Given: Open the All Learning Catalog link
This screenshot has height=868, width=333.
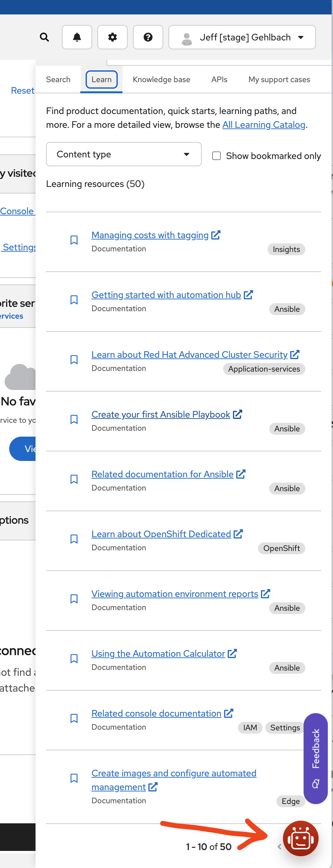Looking at the screenshot, I should coord(264,125).
